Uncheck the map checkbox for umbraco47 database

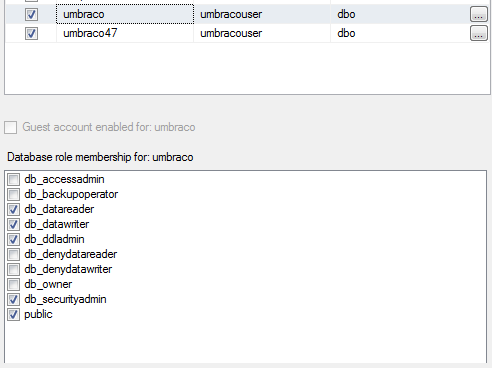click(x=31, y=33)
